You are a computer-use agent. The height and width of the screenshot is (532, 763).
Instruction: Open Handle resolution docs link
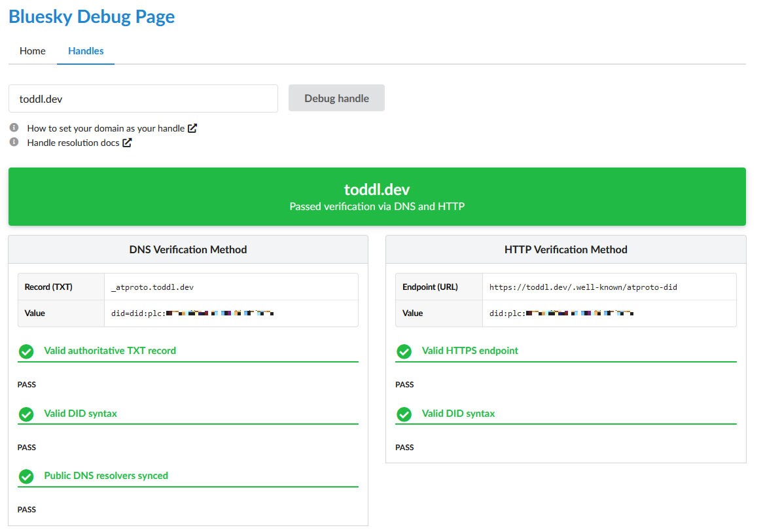click(x=73, y=143)
